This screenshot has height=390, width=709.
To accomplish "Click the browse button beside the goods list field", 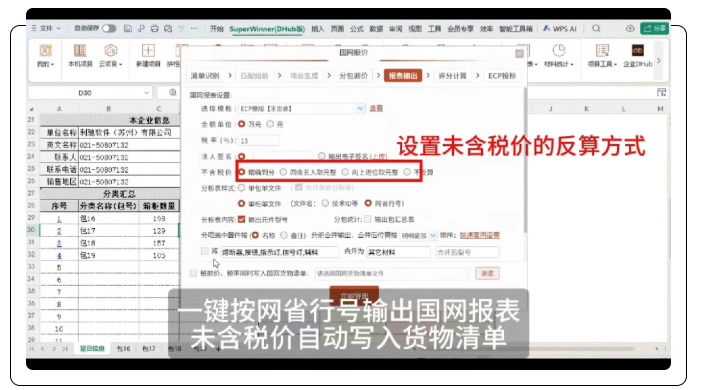I will coord(487,273).
